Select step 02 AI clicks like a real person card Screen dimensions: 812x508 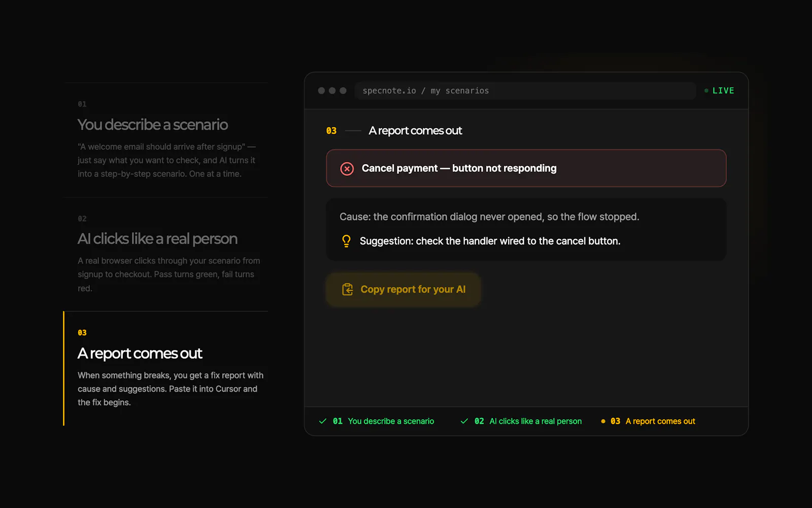point(166,254)
